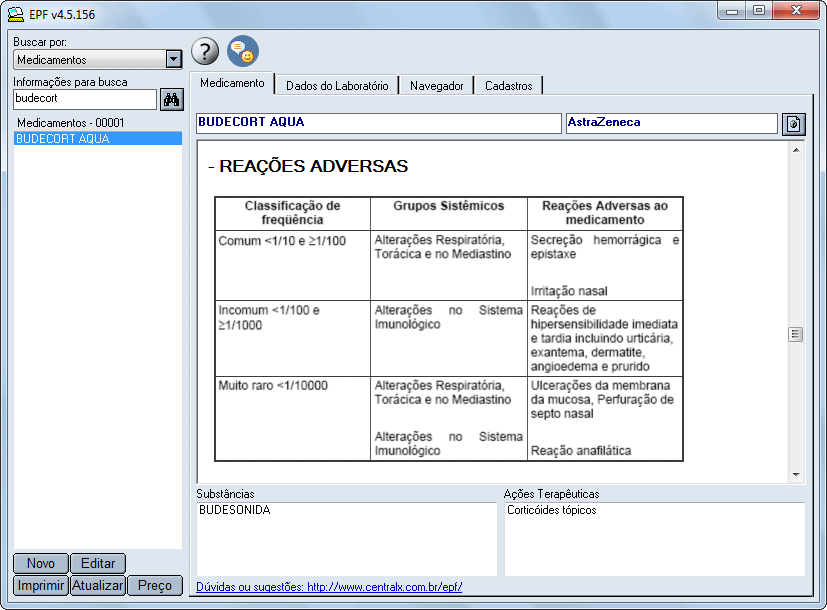
Task: Click the EPF application icon in title bar
Action: 16,14
